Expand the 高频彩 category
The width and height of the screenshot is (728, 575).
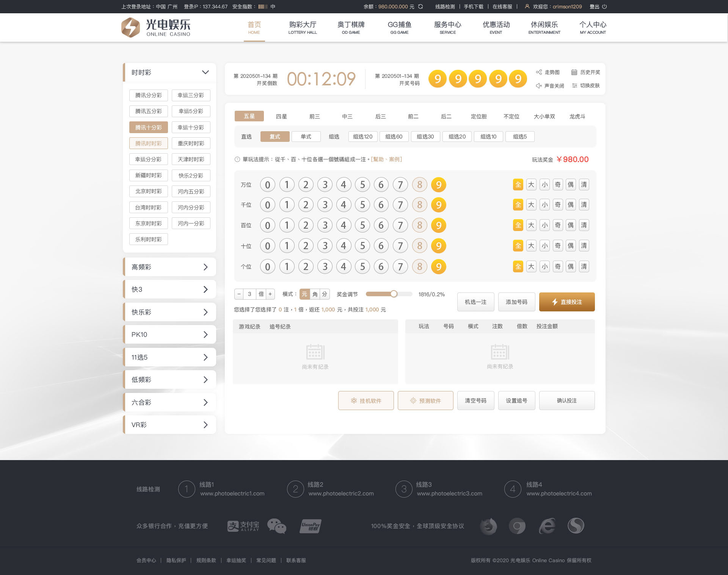tap(169, 267)
